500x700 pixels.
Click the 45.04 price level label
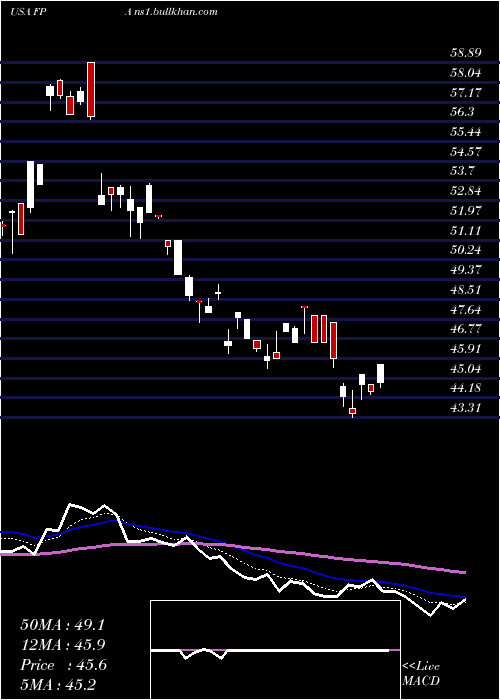point(465,368)
